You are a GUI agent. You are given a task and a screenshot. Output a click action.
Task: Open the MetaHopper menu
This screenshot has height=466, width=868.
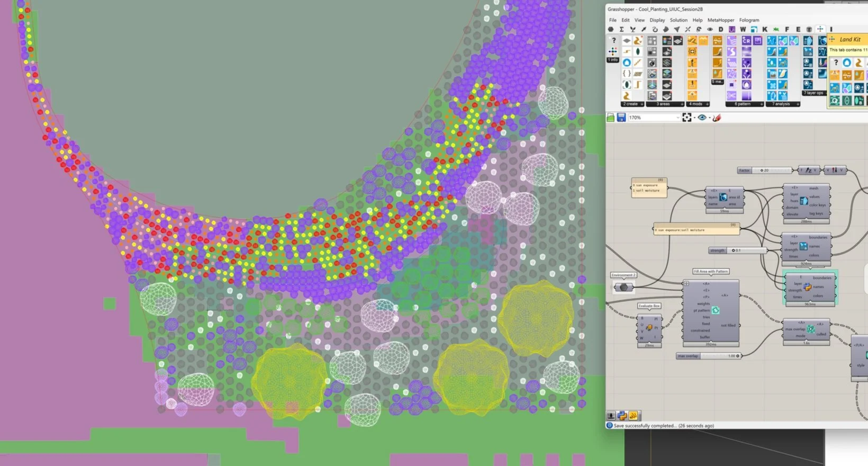[720, 20]
